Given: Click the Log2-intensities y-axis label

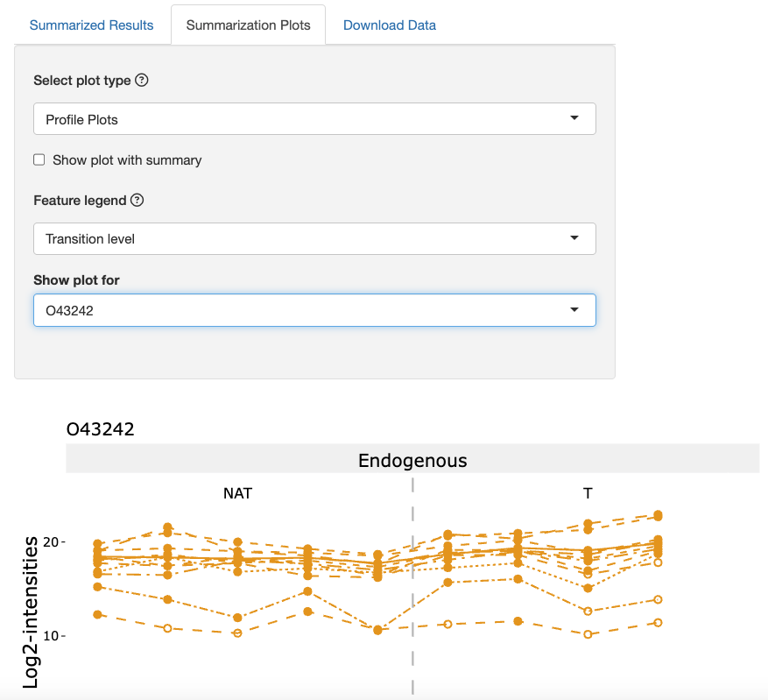Looking at the screenshot, I should point(31,612).
